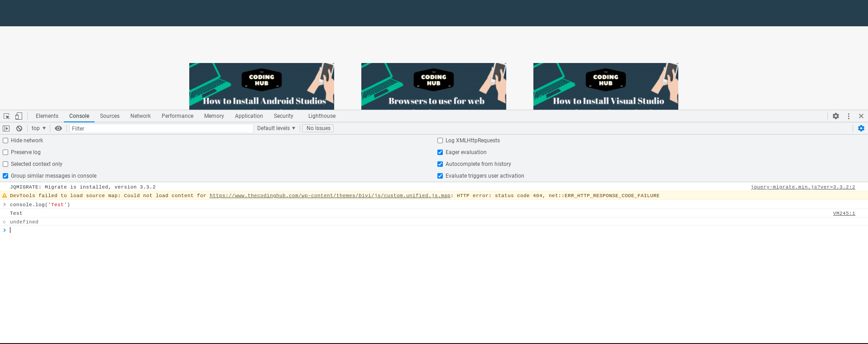Open the jquery-migrate.min.js source link

point(802,187)
